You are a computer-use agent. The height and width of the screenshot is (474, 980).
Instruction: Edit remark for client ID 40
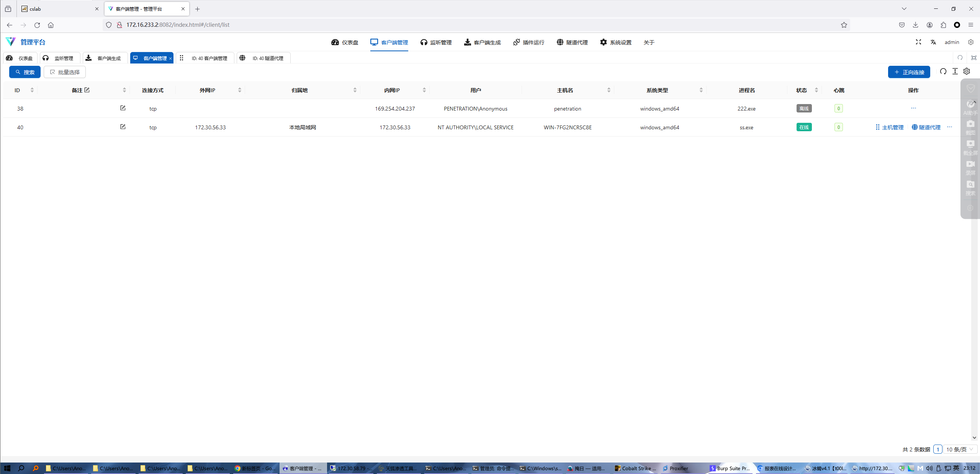click(x=123, y=127)
